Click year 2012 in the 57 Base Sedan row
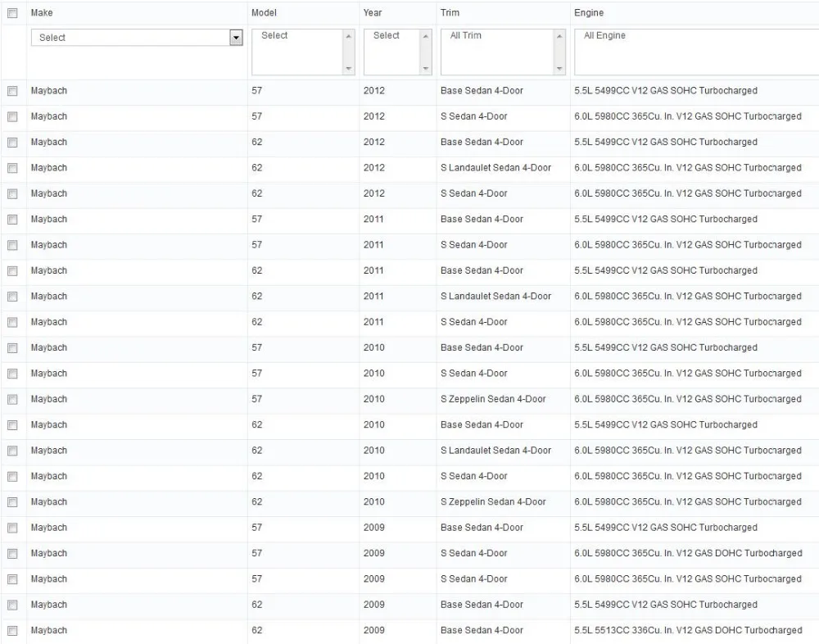 click(x=374, y=90)
